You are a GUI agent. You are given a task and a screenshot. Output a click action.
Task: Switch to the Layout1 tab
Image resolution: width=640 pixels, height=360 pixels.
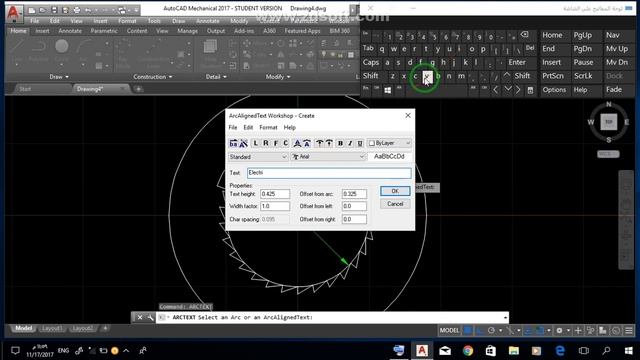point(52,328)
